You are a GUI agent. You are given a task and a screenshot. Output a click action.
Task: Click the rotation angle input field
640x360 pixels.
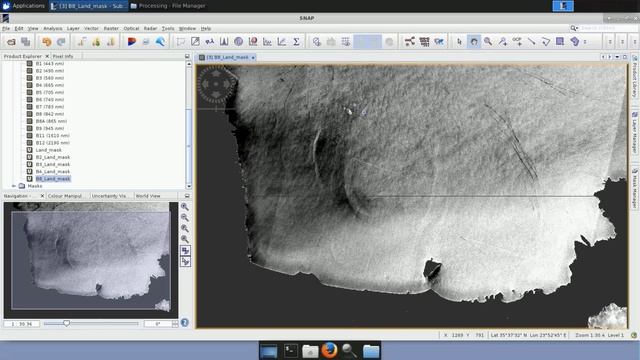pos(158,324)
